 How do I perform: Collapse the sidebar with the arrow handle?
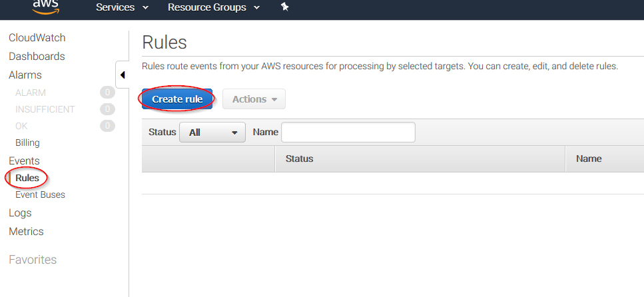pos(123,75)
